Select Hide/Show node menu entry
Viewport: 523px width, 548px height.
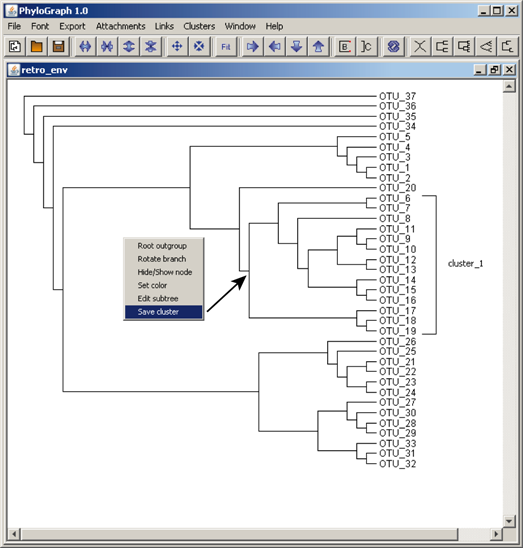click(x=164, y=272)
